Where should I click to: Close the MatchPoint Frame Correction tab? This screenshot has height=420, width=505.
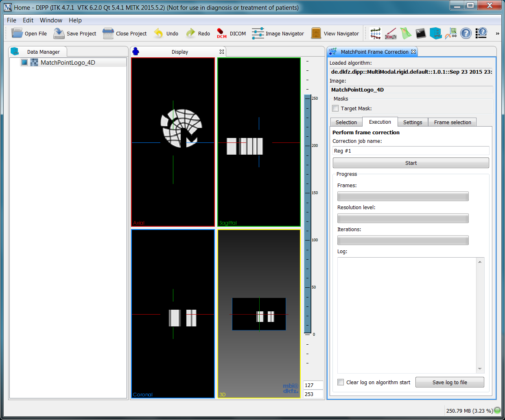point(413,52)
